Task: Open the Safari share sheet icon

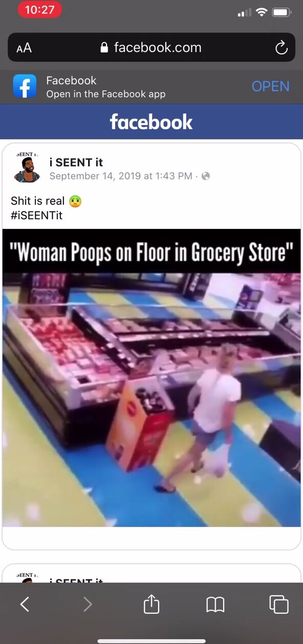Action: [x=151, y=605]
